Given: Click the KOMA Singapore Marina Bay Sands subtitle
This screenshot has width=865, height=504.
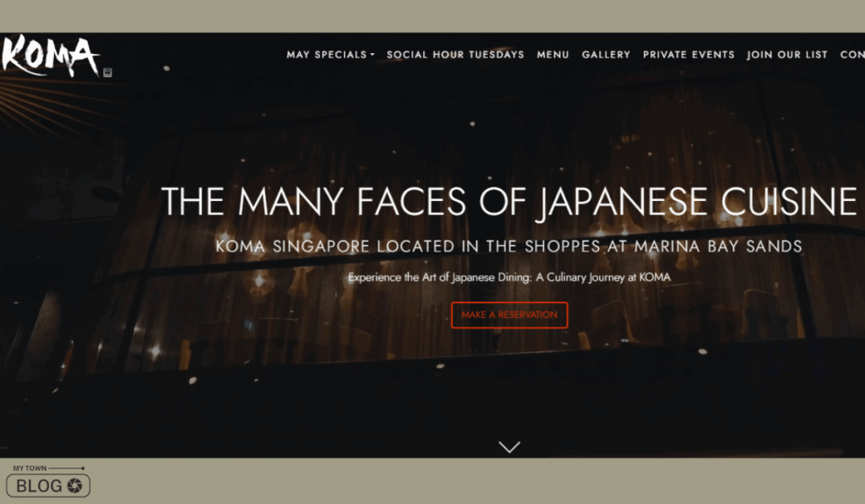Looking at the screenshot, I should (x=509, y=246).
